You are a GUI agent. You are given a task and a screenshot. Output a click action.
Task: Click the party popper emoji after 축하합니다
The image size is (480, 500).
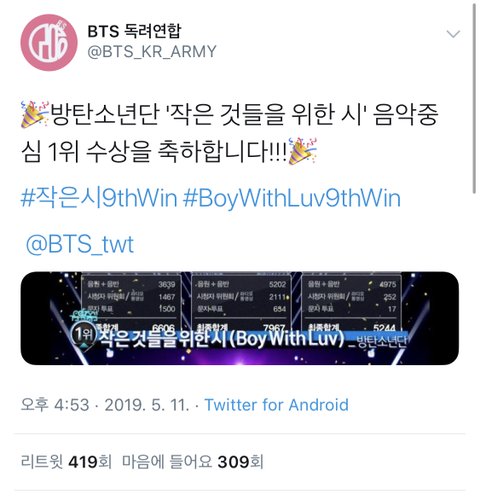(x=303, y=151)
